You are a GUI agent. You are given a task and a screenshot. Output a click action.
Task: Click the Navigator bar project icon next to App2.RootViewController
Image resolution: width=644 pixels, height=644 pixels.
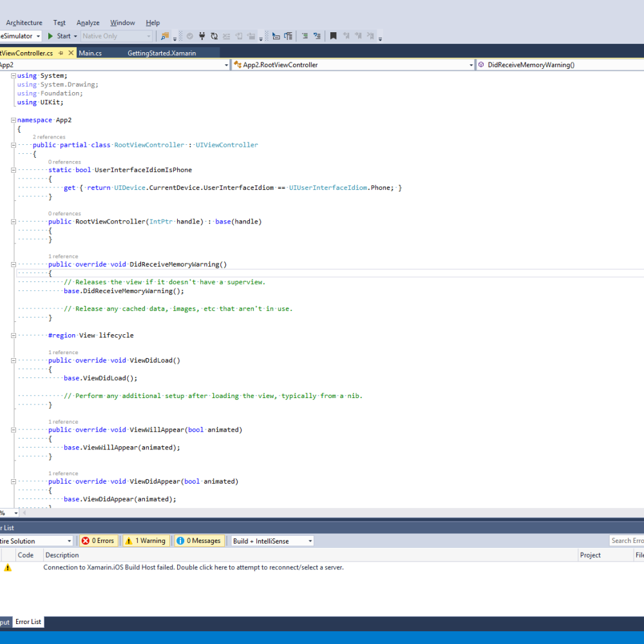pyautogui.click(x=238, y=64)
